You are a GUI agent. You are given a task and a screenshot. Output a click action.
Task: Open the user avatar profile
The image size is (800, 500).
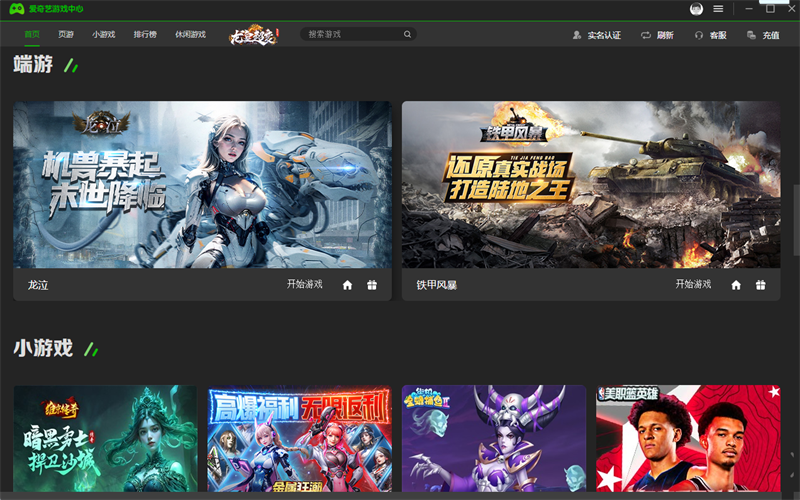click(696, 9)
